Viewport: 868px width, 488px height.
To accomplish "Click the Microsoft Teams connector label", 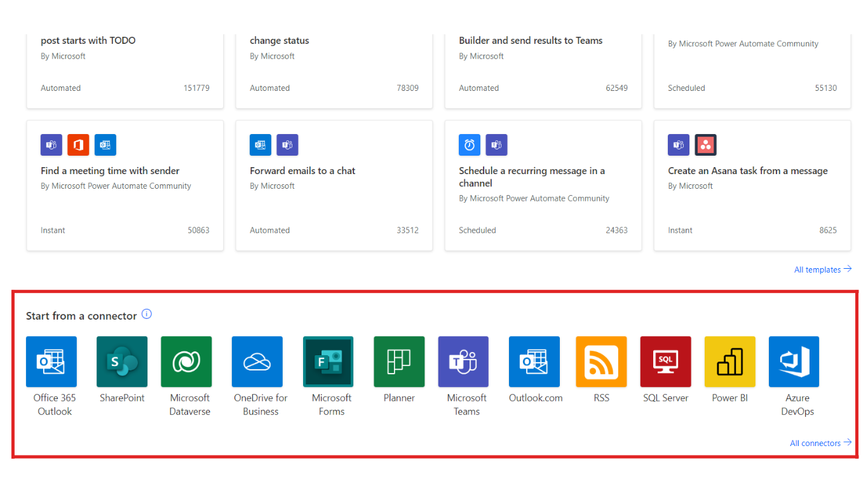I will [466, 405].
